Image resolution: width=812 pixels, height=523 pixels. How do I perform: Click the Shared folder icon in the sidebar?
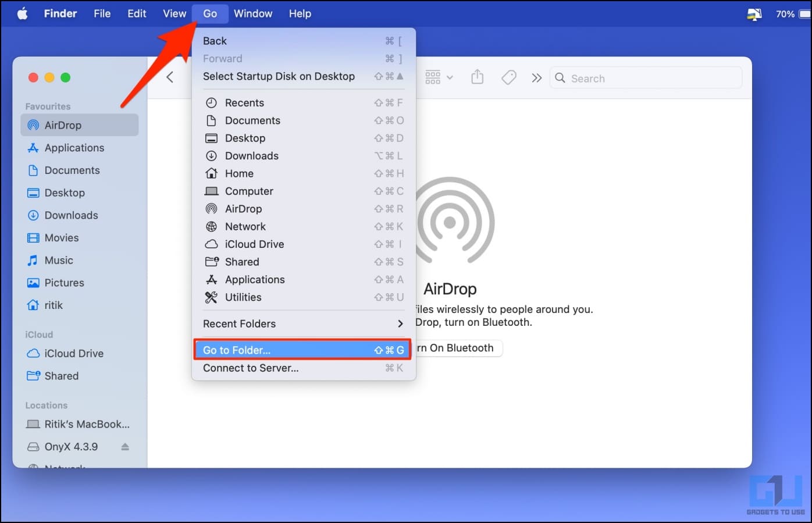(x=33, y=376)
